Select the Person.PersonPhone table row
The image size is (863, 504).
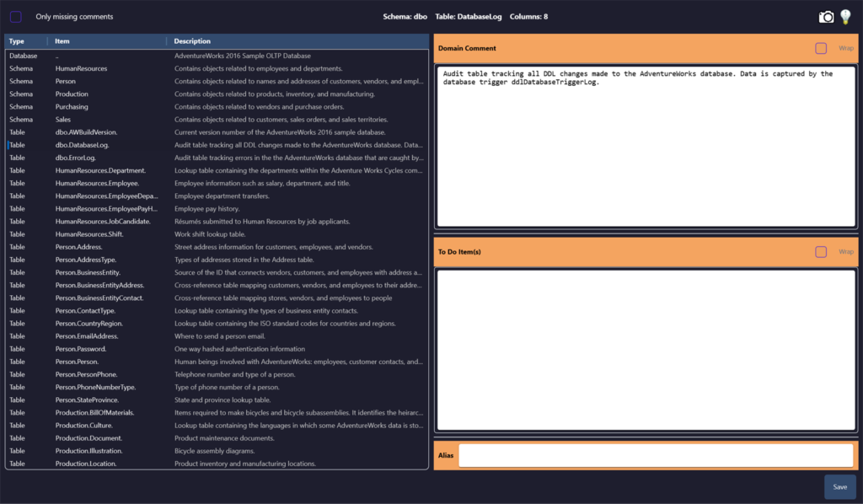pos(217,374)
